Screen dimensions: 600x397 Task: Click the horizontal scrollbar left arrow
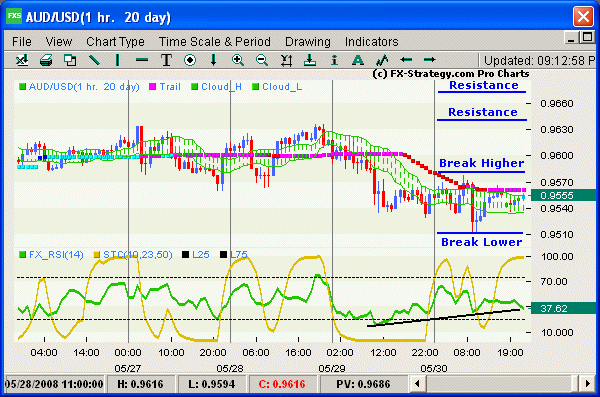(x=417, y=384)
